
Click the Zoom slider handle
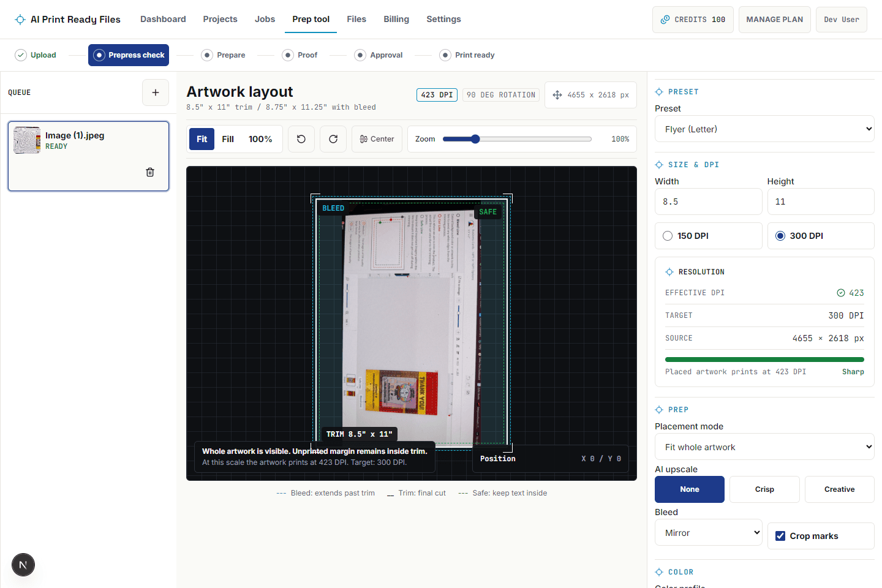click(475, 139)
